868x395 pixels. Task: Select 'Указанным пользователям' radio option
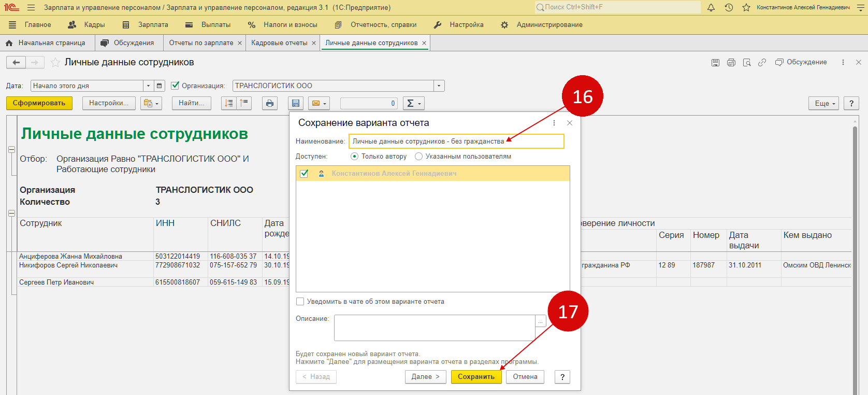(x=418, y=157)
